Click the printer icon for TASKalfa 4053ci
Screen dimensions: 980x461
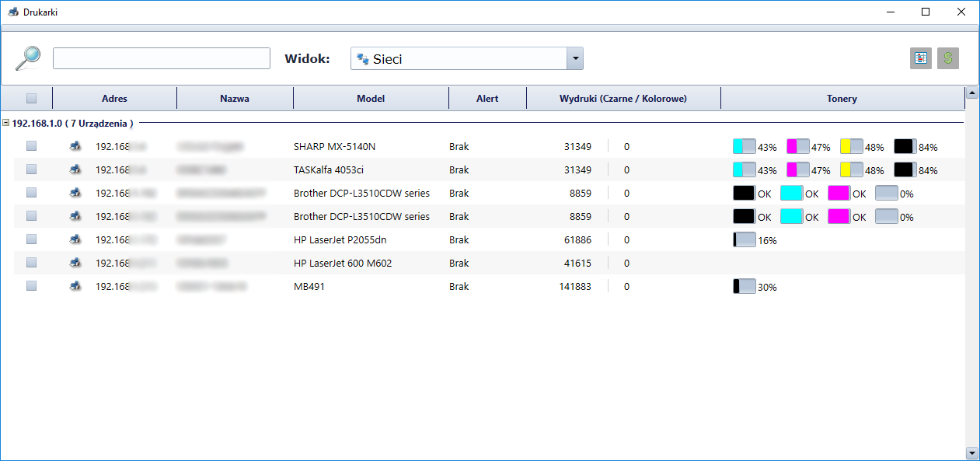click(x=75, y=169)
